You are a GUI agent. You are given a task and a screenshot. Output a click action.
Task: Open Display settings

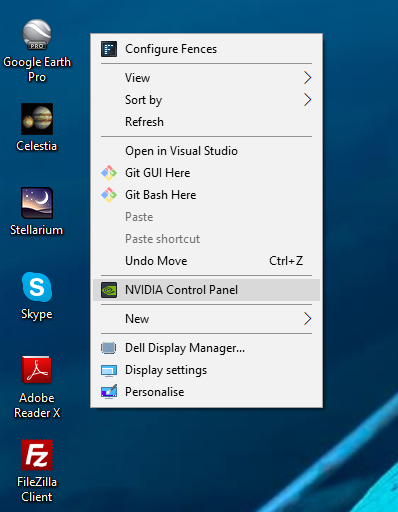click(x=206, y=370)
